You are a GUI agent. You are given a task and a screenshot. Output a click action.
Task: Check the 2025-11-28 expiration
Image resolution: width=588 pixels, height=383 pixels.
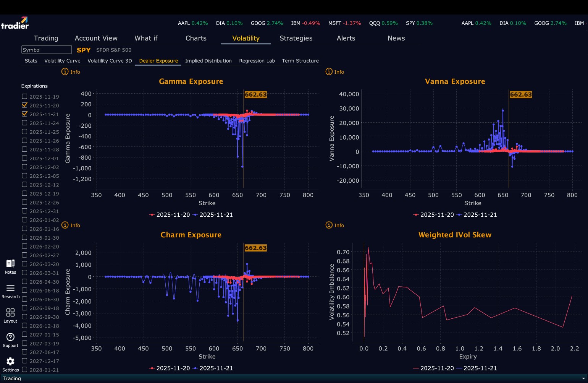(24, 149)
